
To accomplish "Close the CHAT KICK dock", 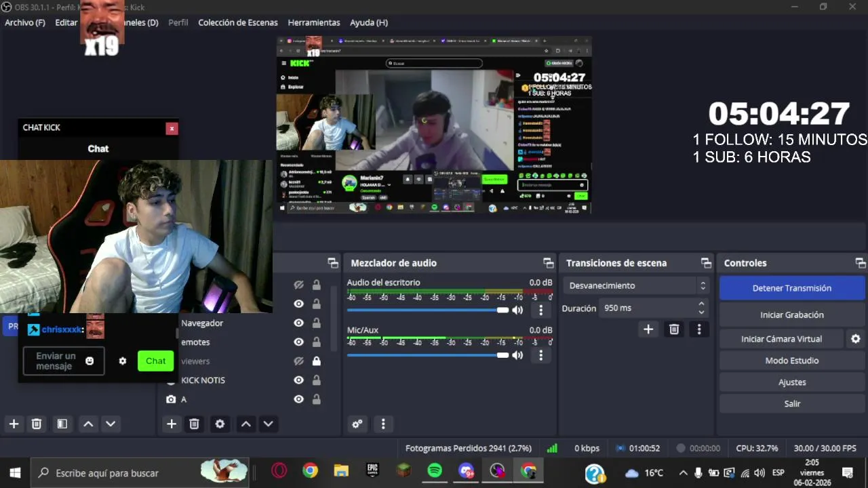I will click(172, 128).
